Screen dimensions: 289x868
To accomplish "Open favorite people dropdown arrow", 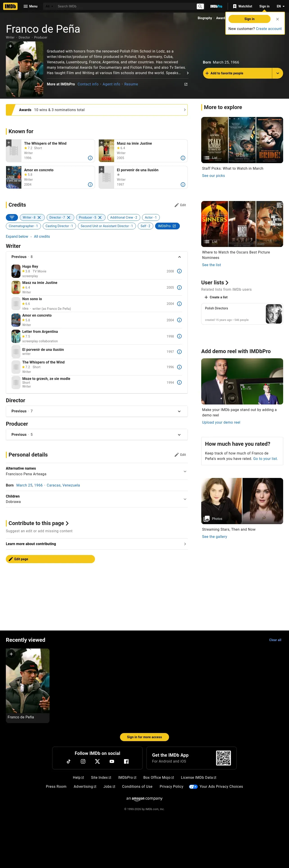I will (278, 73).
